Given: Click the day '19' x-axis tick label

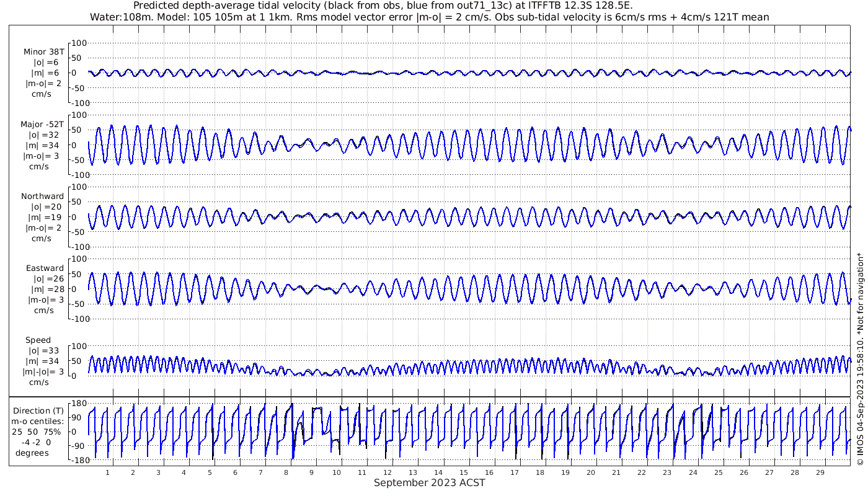Looking at the screenshot, I should tap(565, 472).
